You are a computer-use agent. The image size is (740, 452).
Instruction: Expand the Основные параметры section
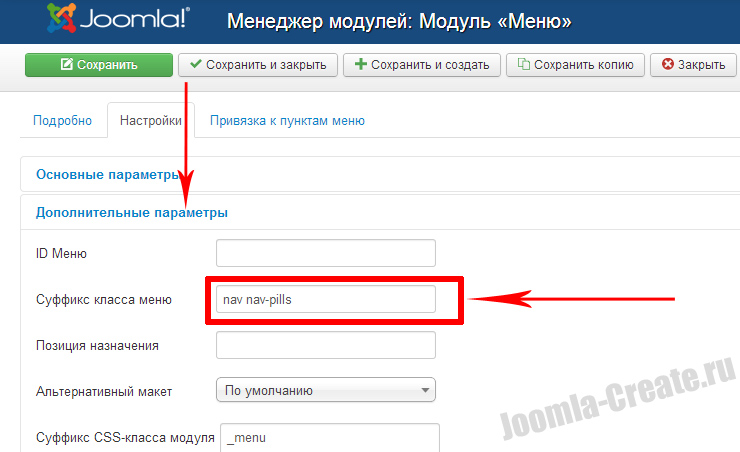(x=106, y=174)
